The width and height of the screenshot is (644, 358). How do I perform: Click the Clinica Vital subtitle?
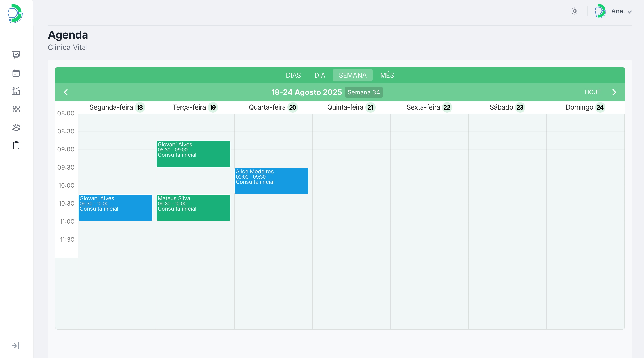[x=68, y=47]
